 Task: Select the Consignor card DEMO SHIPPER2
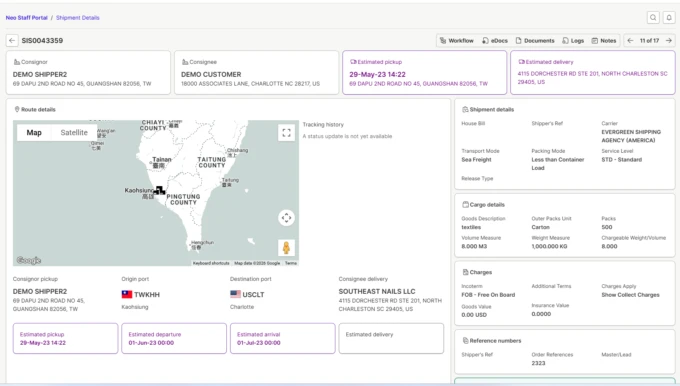(x=88, y=72)
